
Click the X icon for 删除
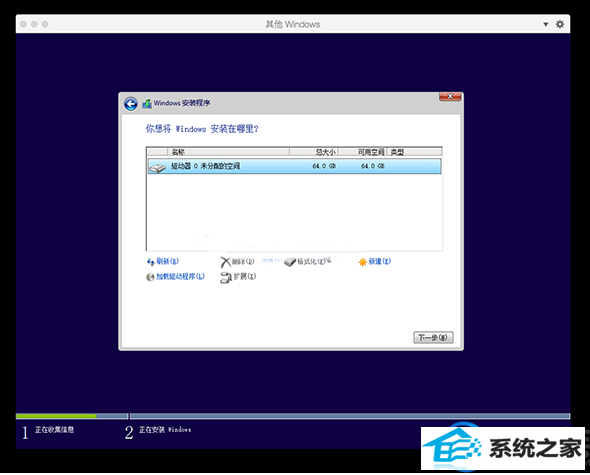pos(225,262)
